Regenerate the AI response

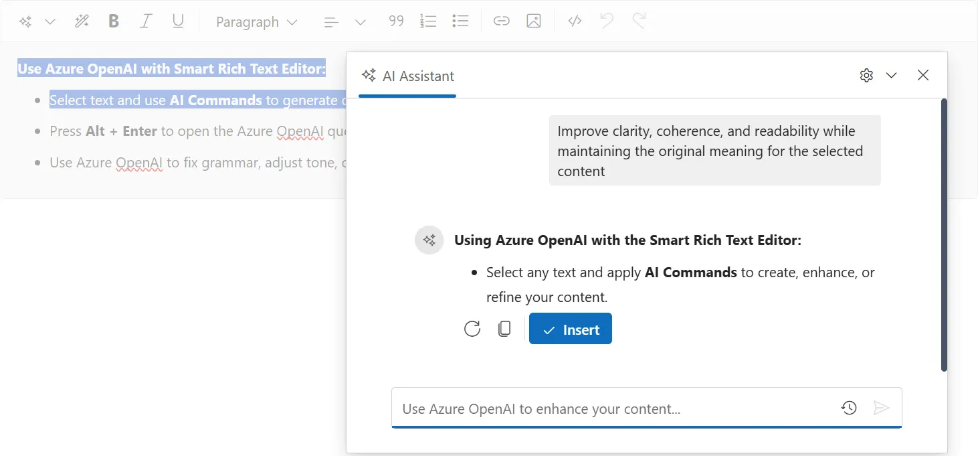pos(472,328)
